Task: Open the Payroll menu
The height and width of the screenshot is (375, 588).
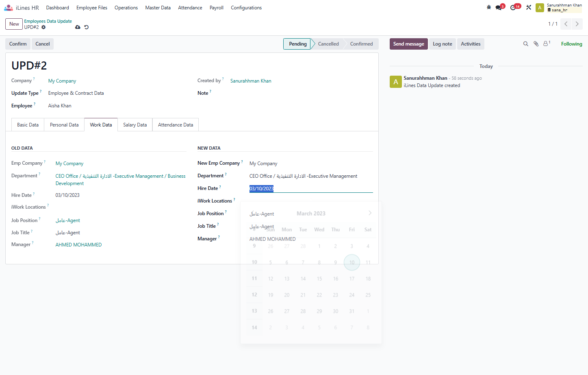Action: click(x=217, y=8)
